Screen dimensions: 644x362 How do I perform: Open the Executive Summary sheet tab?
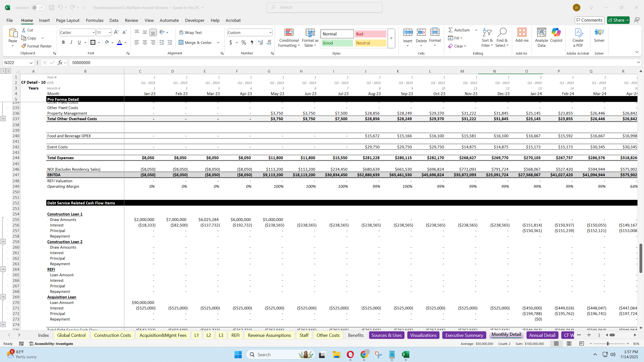coord(464,335)
